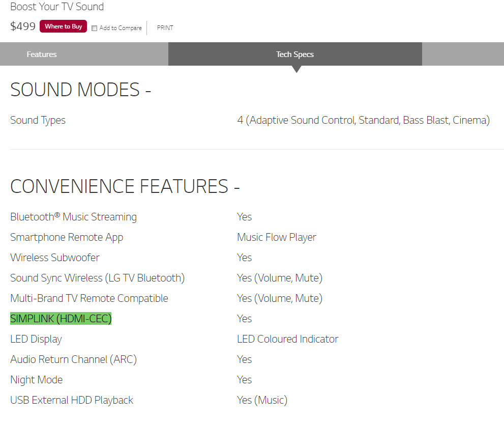This screenshot has width=504, height=422.
Task: Click the Boost Your TV Sound heading
Action: [57, 7]
